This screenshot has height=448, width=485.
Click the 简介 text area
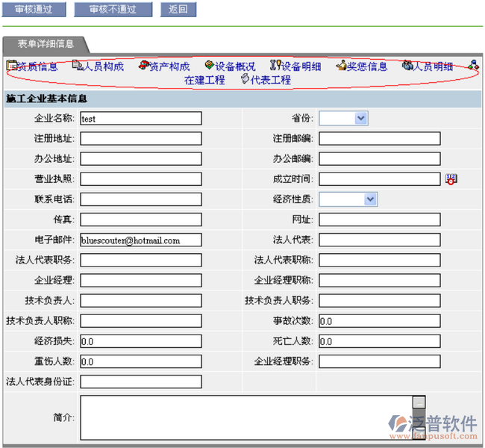246,417
